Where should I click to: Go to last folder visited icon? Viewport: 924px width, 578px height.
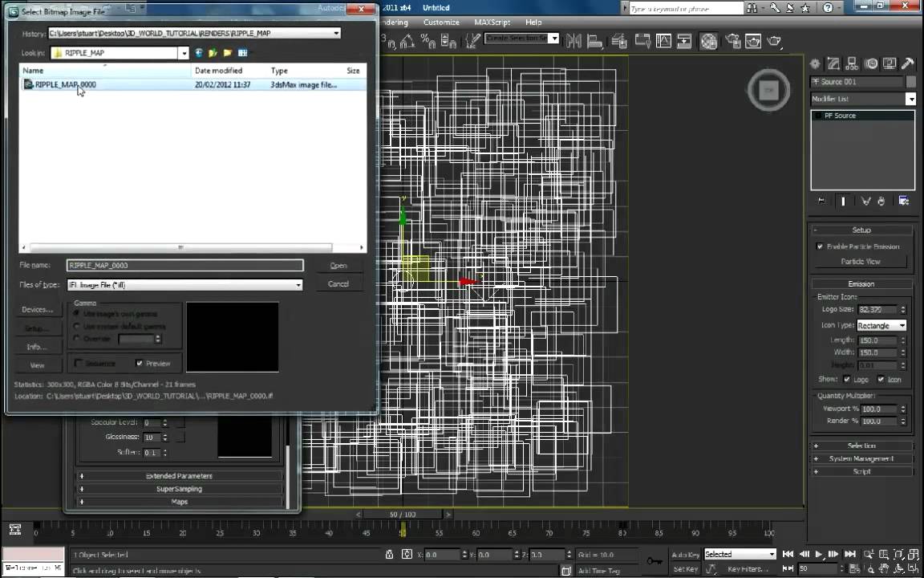point(199,52)
